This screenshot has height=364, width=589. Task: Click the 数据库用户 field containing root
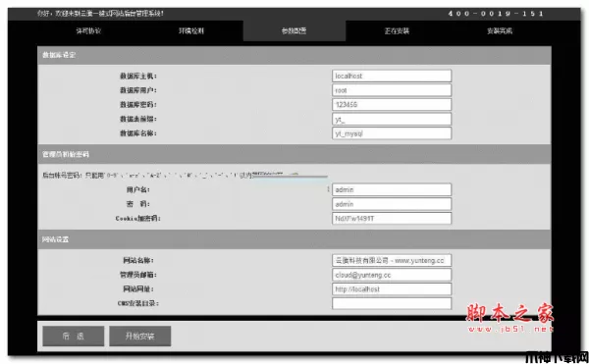(x=392, y=90)
